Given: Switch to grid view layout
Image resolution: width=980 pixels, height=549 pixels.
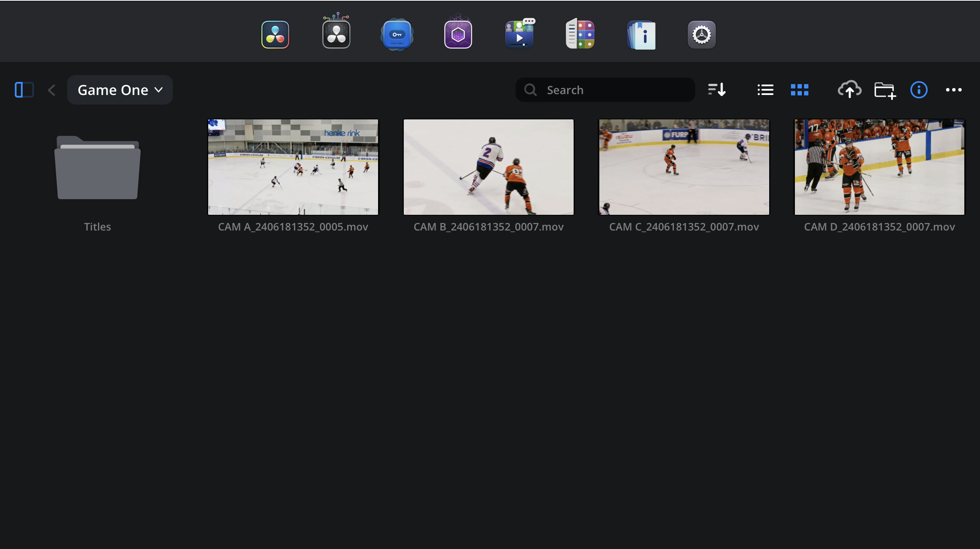Looking at the screenshot, I should pos(799,90).
